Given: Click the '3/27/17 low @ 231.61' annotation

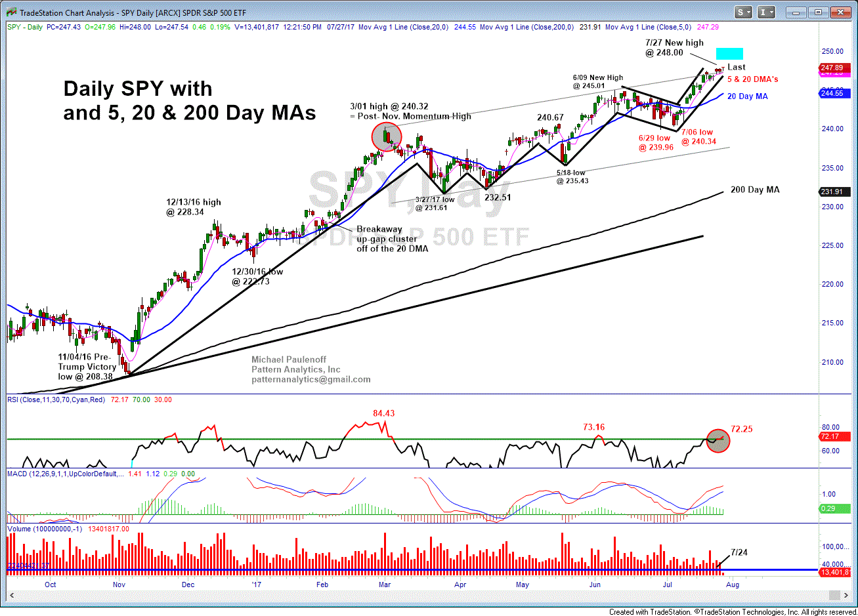Looking at the screenshot, I should [x=435, y=203].
